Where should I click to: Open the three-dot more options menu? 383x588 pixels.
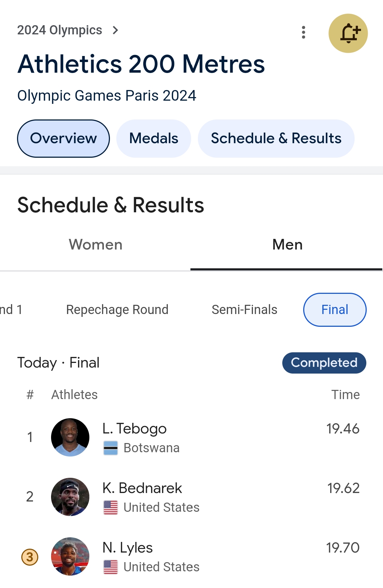[304, 32]
